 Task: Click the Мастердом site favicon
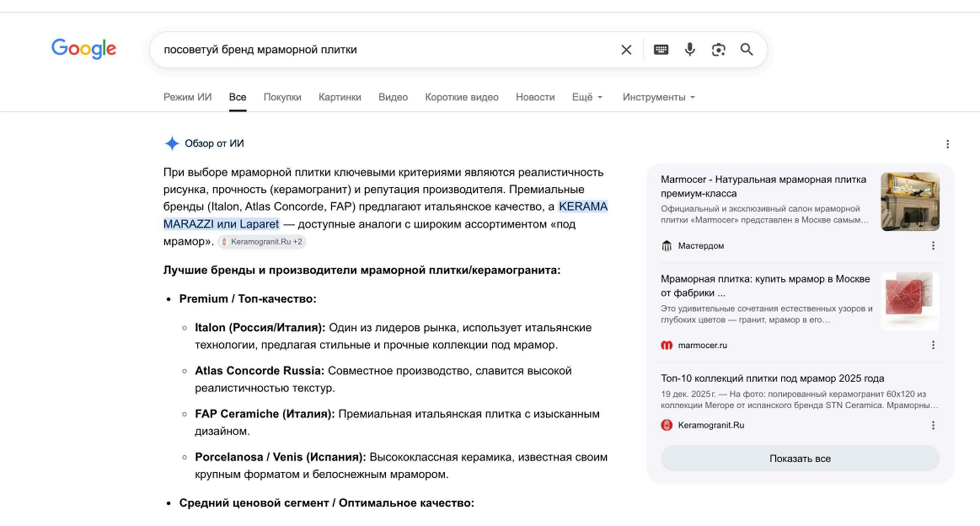click(667, 246)
